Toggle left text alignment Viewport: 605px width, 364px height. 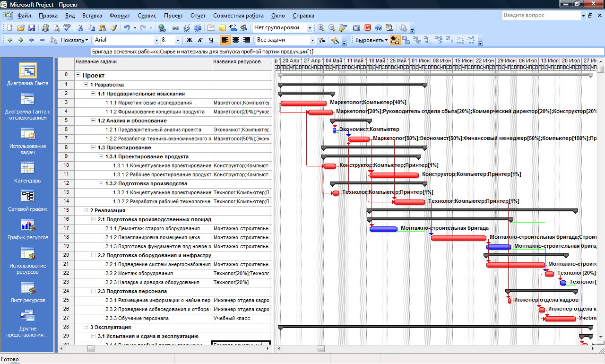coord(225,40)
